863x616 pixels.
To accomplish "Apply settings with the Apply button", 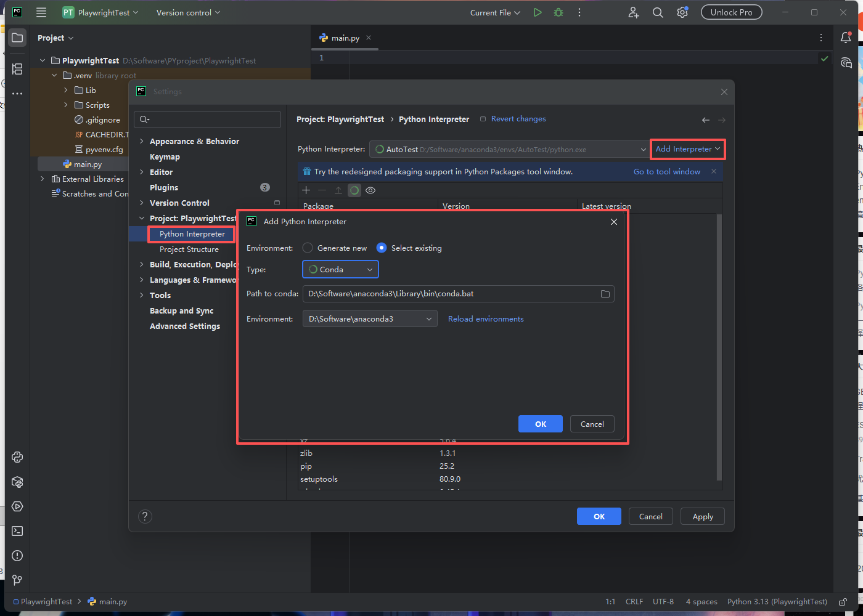I will [703, 516].
